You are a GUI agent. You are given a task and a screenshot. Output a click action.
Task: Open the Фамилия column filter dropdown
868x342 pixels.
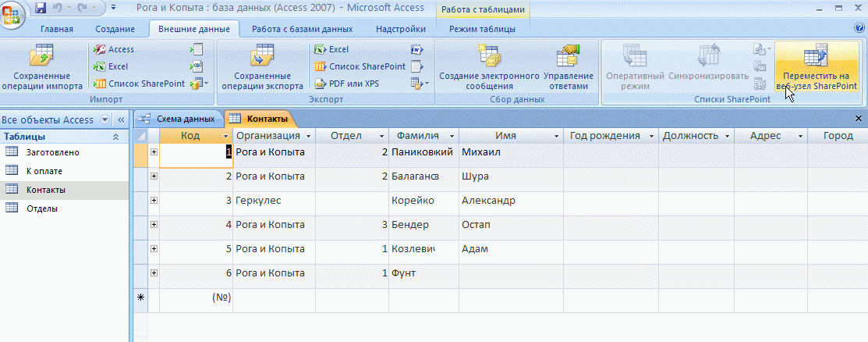452,137
